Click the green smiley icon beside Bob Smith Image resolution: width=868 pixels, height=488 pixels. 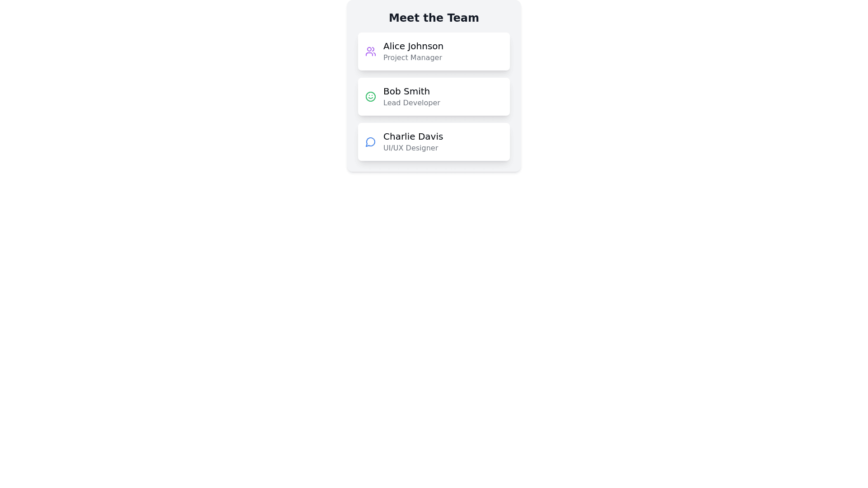371,97
